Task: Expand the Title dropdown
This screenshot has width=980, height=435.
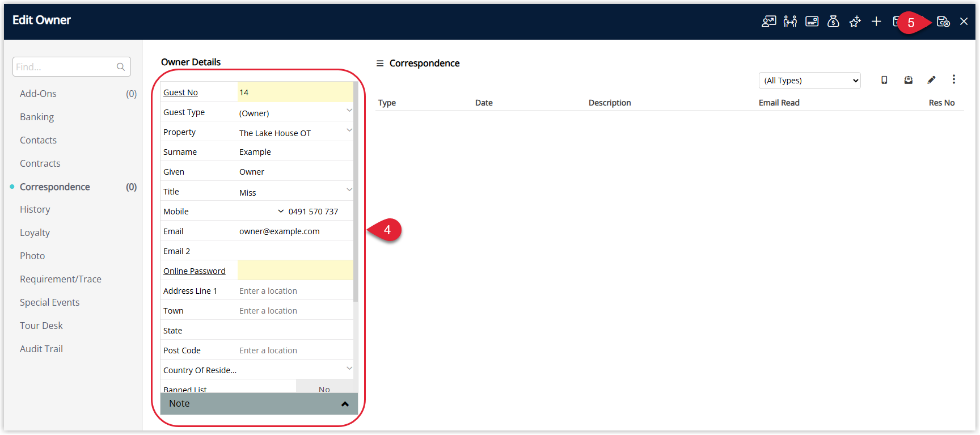Action: [x=349, y=190]
